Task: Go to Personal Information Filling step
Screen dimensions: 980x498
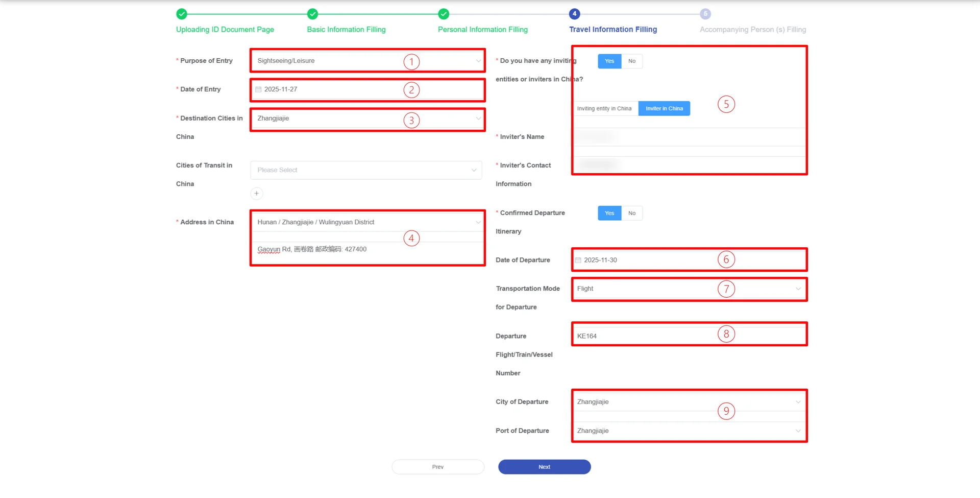Action: tap(483, 30)
